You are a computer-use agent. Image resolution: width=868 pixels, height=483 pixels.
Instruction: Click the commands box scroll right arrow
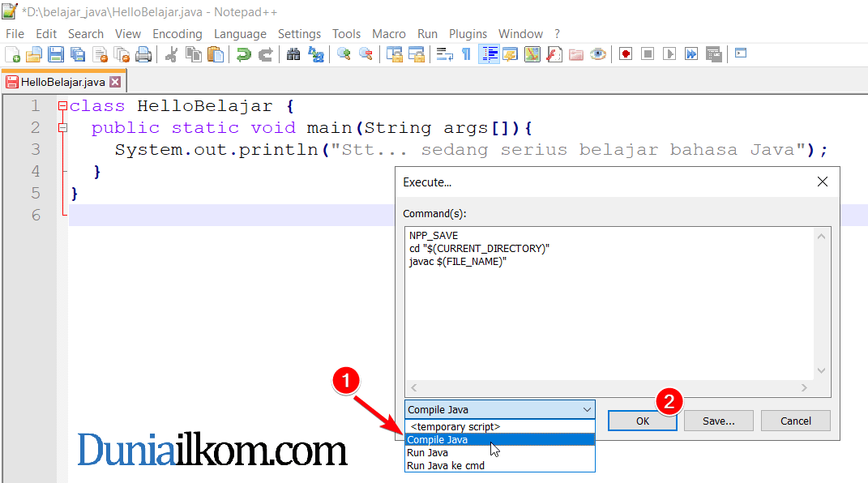click(804, 388)
